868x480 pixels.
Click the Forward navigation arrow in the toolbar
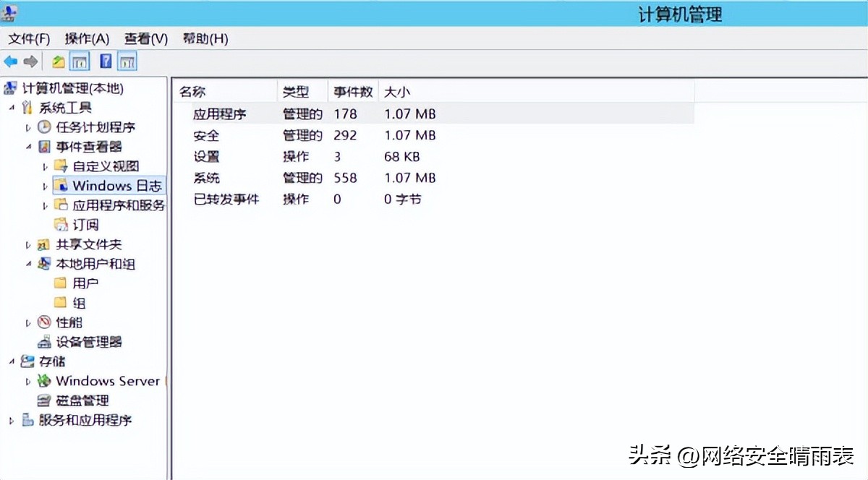pyautogui.click(x=30, y=61)
